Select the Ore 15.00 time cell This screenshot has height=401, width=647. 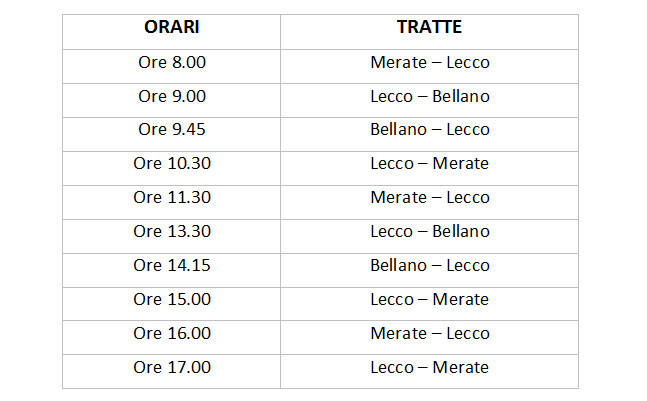tap(171, 299)
